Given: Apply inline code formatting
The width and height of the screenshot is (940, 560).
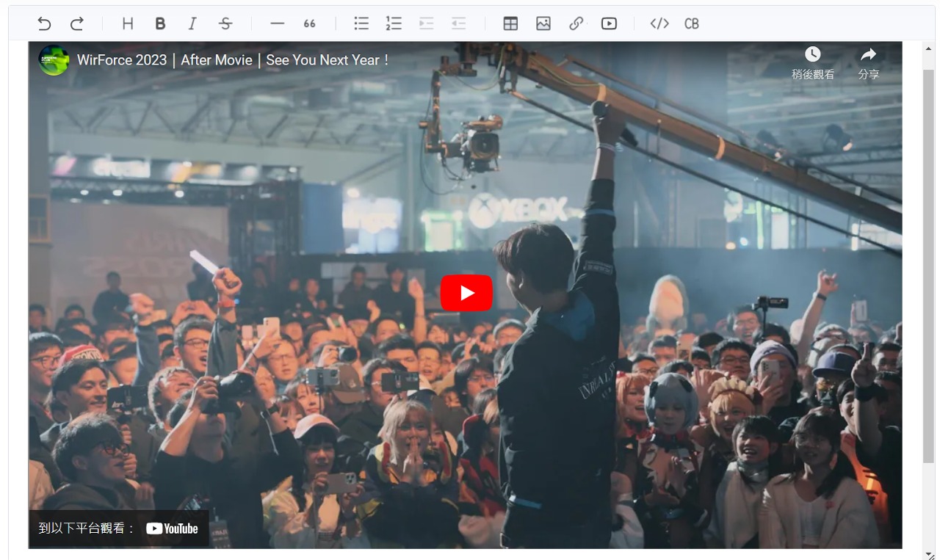Looking at the screenshot, I should pyautogui.click(x=659, y=23).
